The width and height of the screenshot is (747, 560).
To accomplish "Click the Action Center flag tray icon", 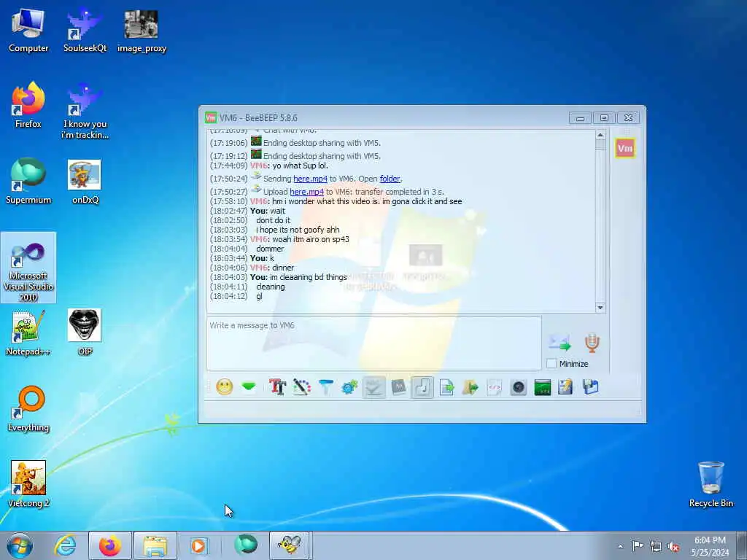I will [638, 546].
